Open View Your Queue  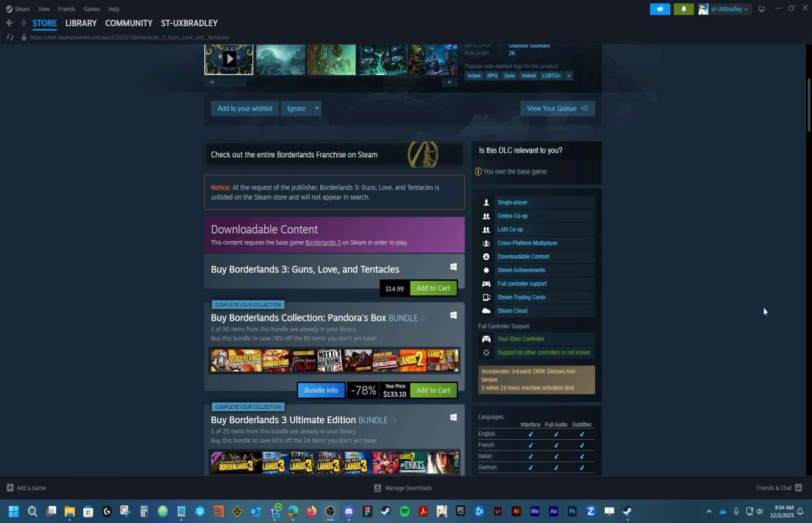(558, 108)
